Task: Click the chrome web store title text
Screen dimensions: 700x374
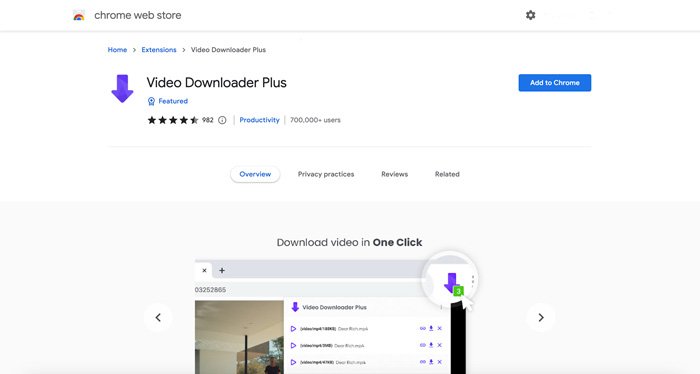Action: click(x=138, y=15)
